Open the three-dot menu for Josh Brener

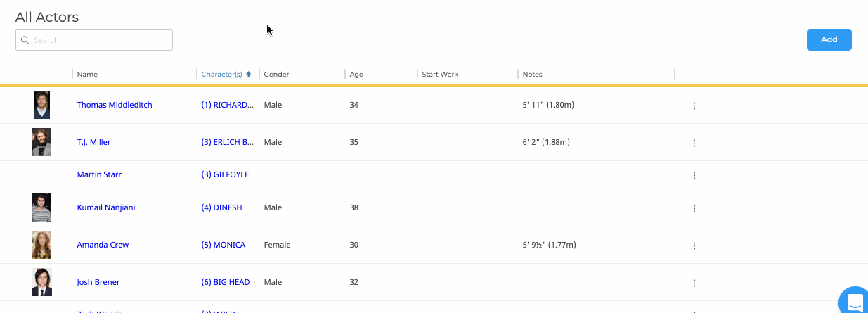coord(694,283)
